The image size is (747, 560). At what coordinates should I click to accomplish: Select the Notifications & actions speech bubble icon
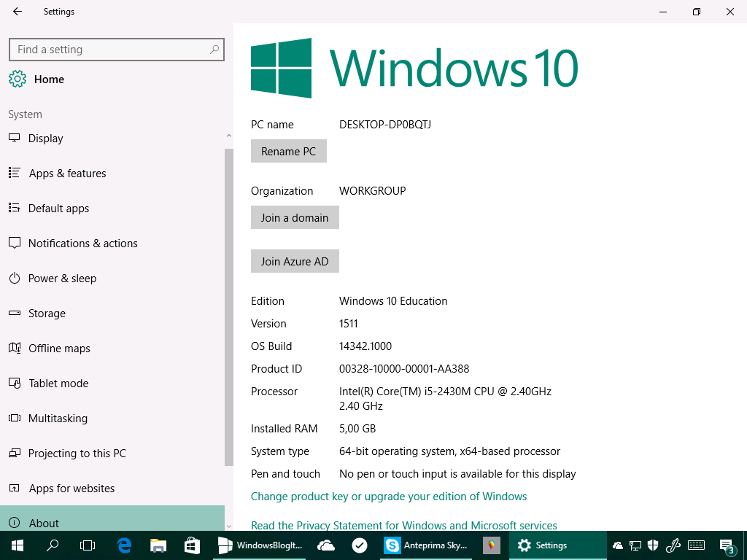15,244
